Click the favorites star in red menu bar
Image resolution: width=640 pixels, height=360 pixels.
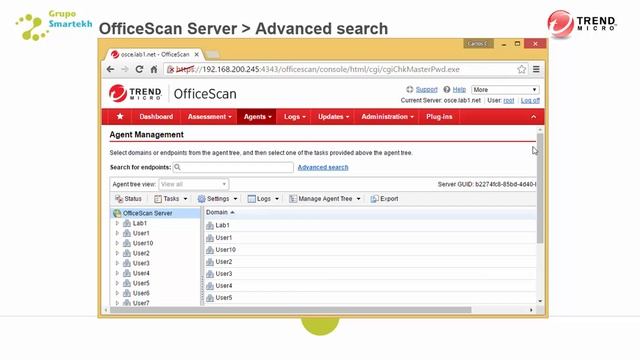[x=120, y=116]
